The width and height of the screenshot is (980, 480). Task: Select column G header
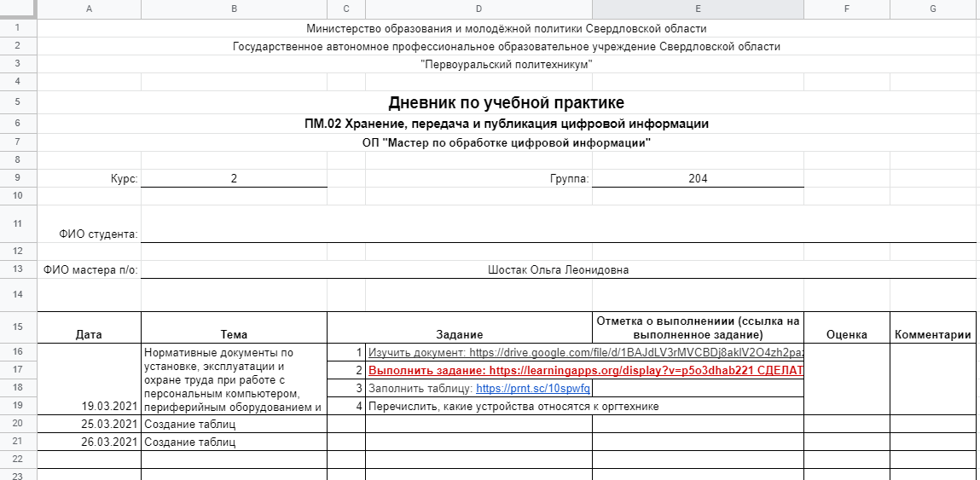[x=933, y=9]
